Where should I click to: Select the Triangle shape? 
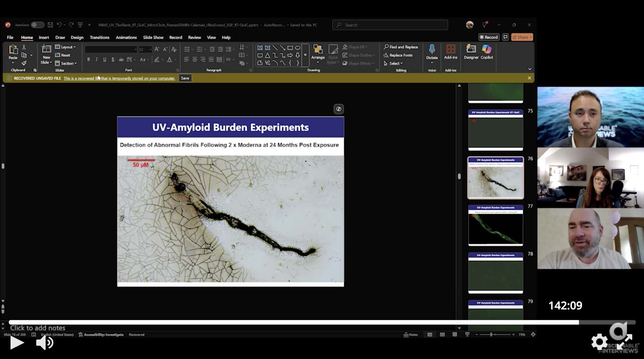(267, 55)
